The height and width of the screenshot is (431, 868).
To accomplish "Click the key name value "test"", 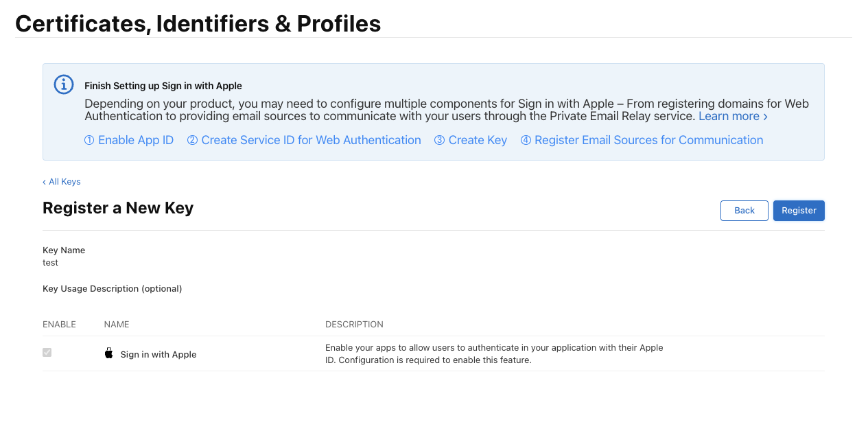I will pos(50,263).
